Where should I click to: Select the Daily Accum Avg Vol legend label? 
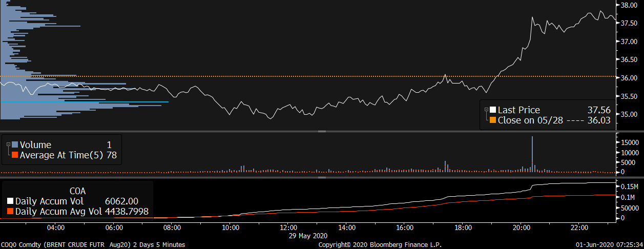point(59,211)
